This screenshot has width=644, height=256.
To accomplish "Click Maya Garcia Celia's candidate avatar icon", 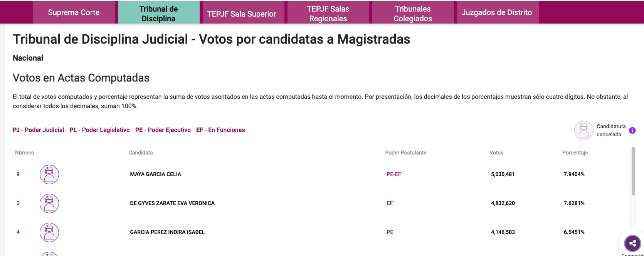I will (x=49, y=174).
